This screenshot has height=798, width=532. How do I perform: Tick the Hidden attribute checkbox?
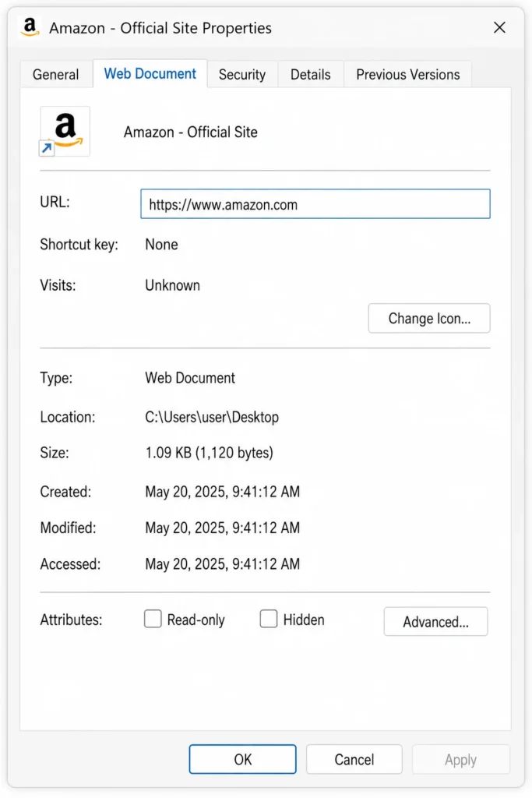[269, 620]
